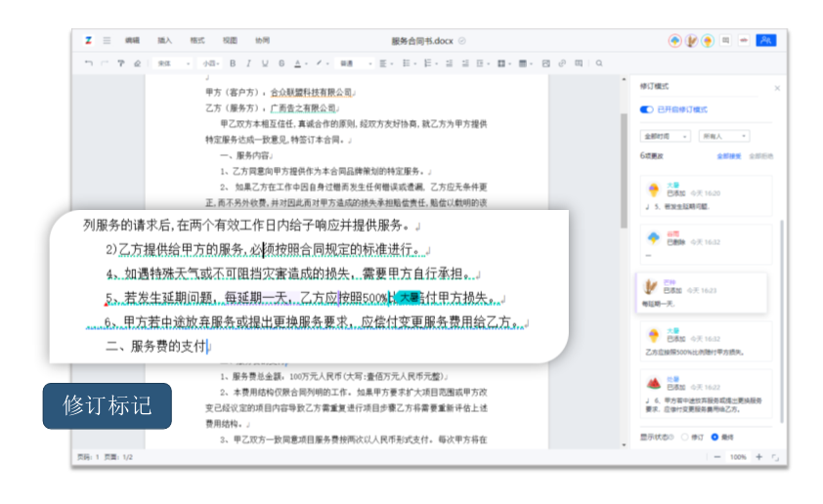Click the revision panel scrollbar
Viewport: 823px width, 504px height.
coord(782,321)
